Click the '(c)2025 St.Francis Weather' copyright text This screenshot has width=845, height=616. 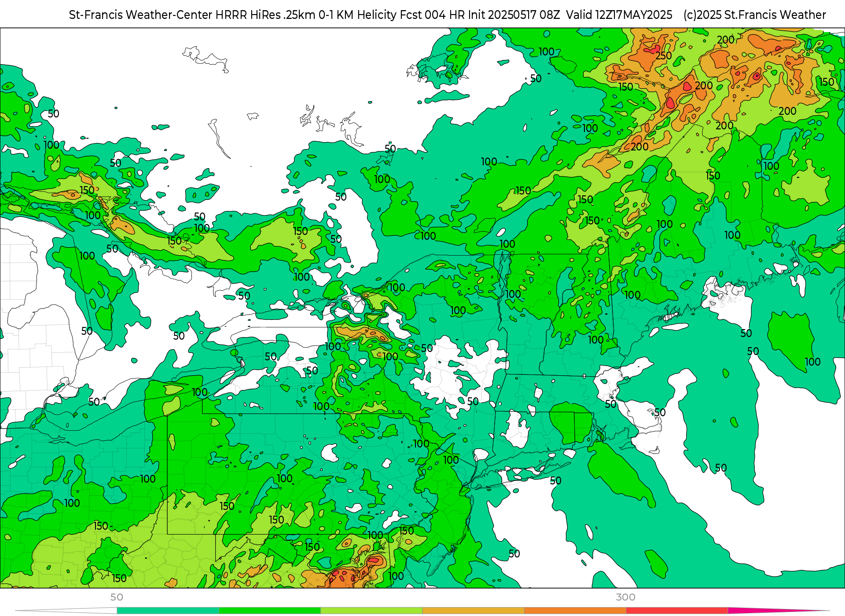click(x=755, y=15)
